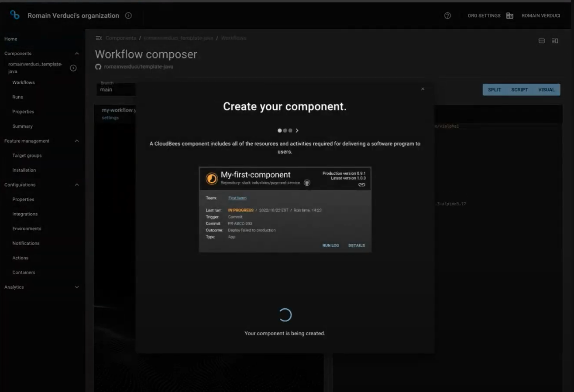The height and width of the screenshot is (392, 574).
Task: Open Summary in the sidebar
Action: tap(22, 126)
